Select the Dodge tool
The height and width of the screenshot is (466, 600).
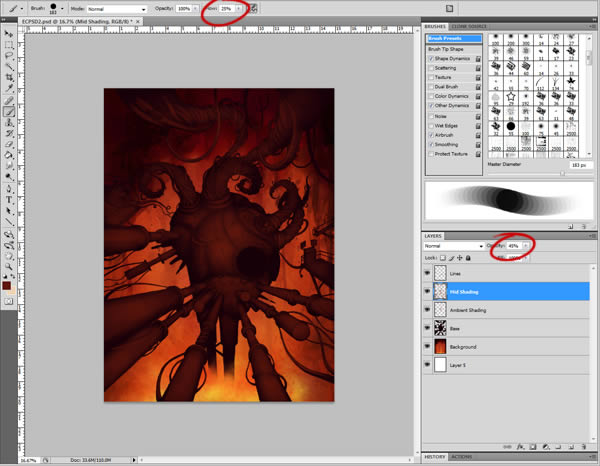8,177
